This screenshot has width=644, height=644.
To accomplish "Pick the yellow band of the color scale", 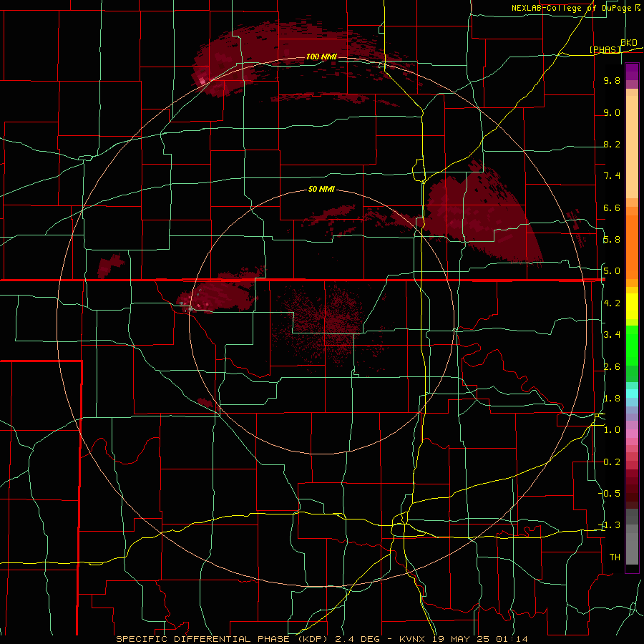I will coord(632,306).
